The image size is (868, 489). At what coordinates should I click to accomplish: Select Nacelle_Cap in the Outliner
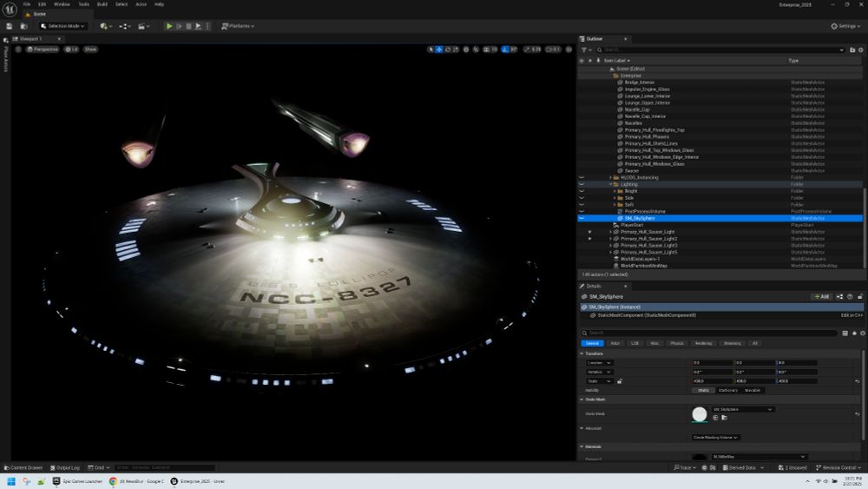637,109
